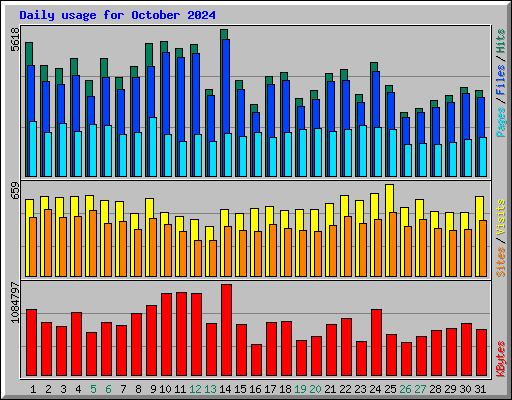
Task: Click the red KBytes bar for day 31
Action: click(481, 353)
